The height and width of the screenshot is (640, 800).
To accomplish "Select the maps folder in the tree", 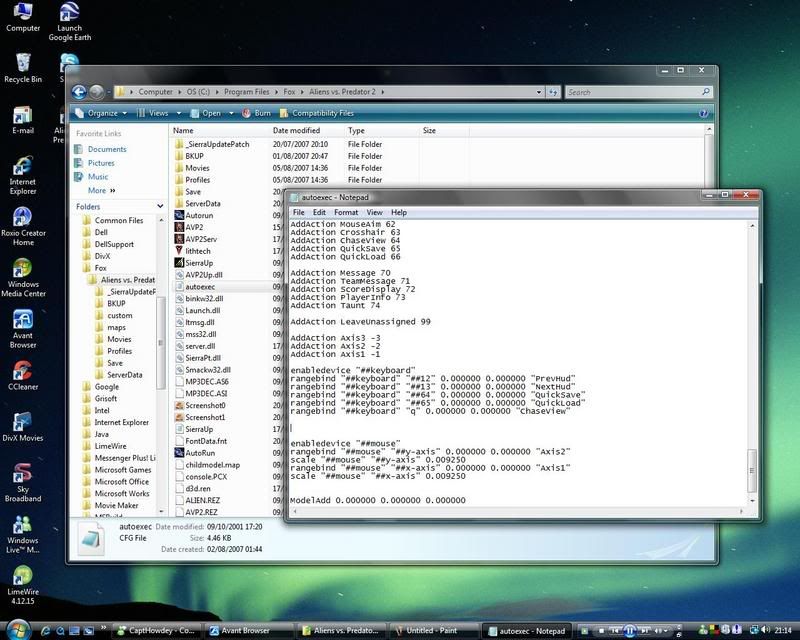I will (x=116, y=327).
